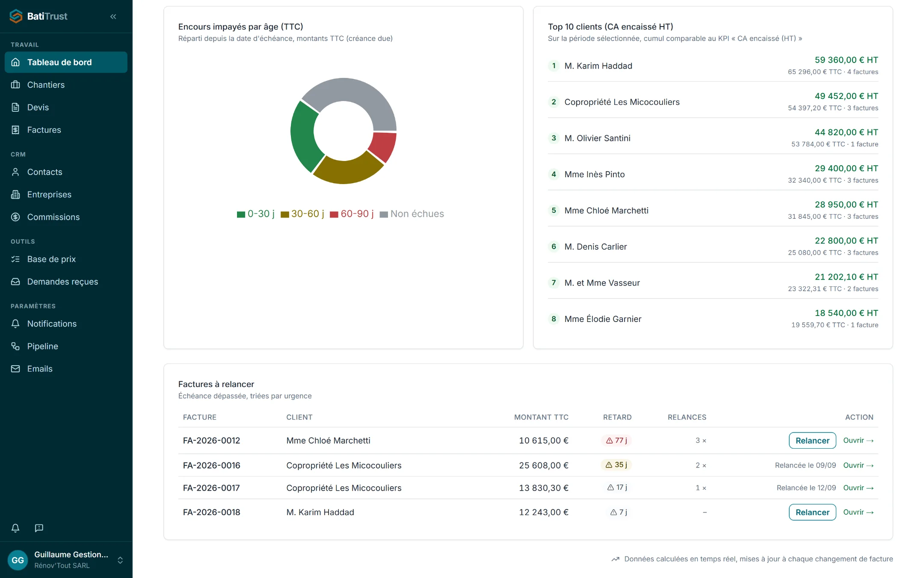The height and width of the screenshot is (578, 924).
Task: Click the Base de prix checklist icon
Action: (15, 259)
